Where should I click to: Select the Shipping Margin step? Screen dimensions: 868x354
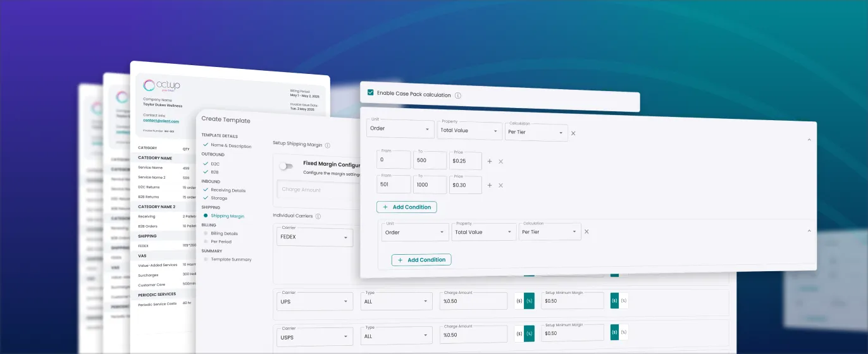tap(227, 216)
